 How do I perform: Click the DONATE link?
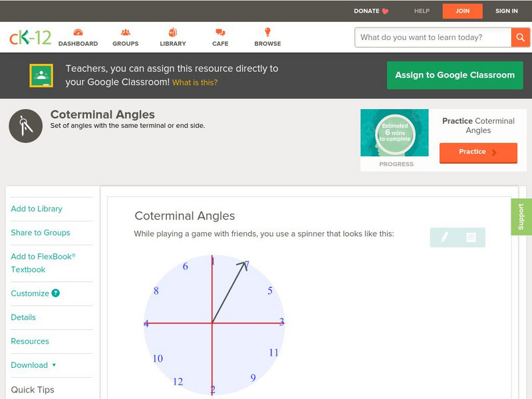tap(366, 11)
